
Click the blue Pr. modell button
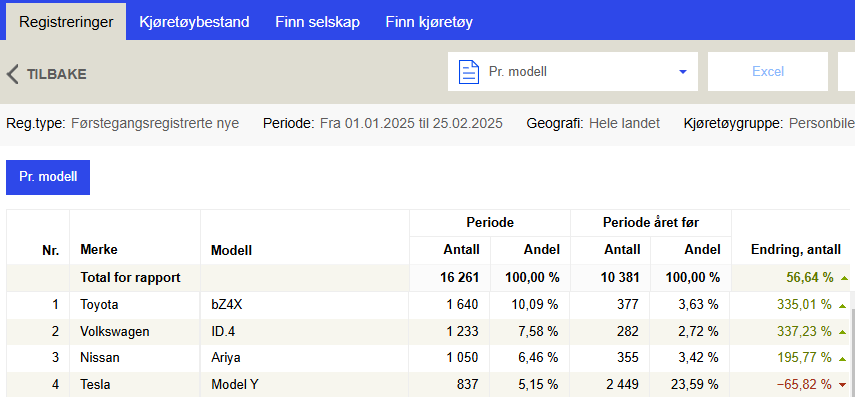click(x=48, y=177)
